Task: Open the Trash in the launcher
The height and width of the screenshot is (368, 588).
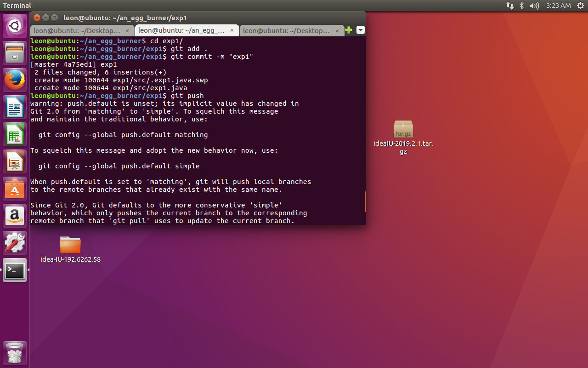Action: click(x=15, y=353)
